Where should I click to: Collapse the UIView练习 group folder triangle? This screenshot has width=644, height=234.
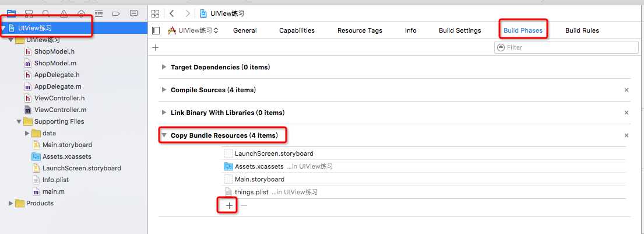click(11, 40)
